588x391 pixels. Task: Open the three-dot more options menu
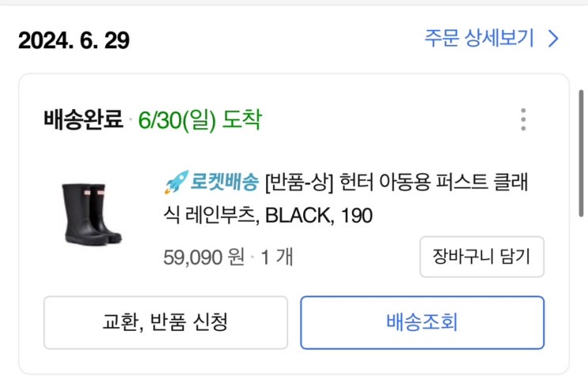point(523,120)
